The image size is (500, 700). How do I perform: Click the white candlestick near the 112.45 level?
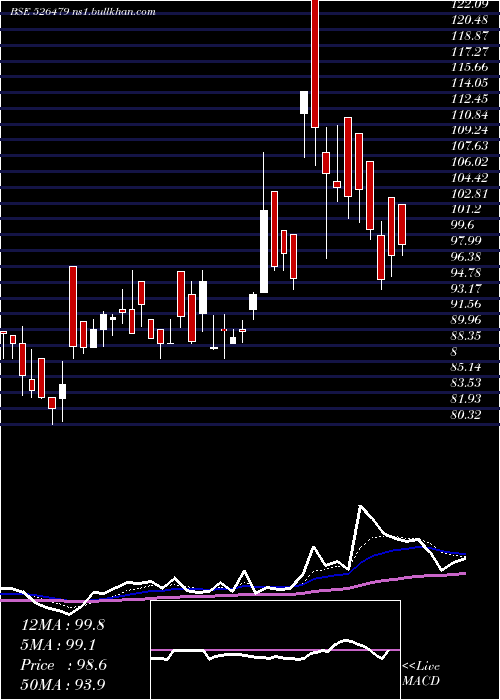304,102
